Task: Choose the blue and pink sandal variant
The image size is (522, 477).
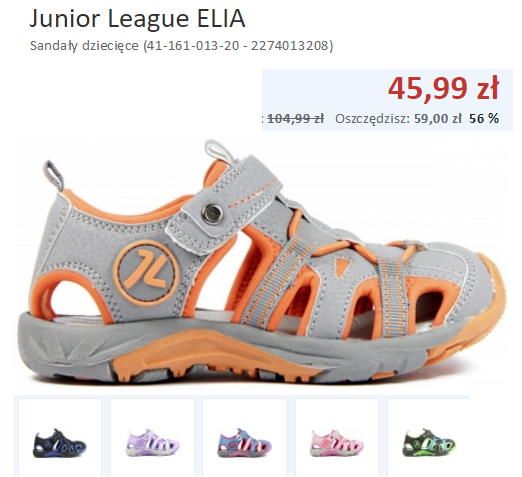Action: tap(244, 443)
